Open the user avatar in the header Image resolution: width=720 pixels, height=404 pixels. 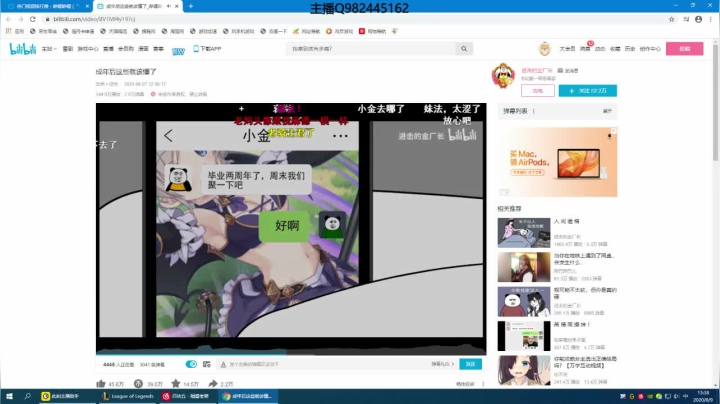click(545, 49)
